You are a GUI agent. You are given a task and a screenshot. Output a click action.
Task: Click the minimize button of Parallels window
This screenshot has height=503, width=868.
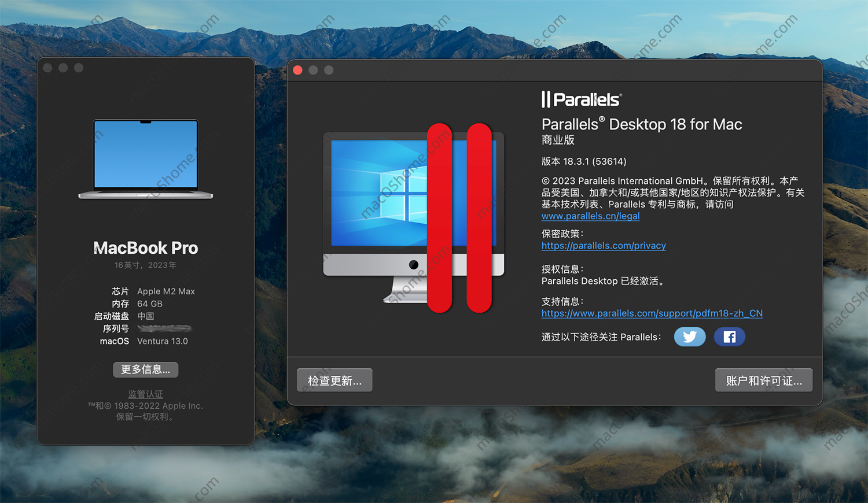tap(313, 70)
